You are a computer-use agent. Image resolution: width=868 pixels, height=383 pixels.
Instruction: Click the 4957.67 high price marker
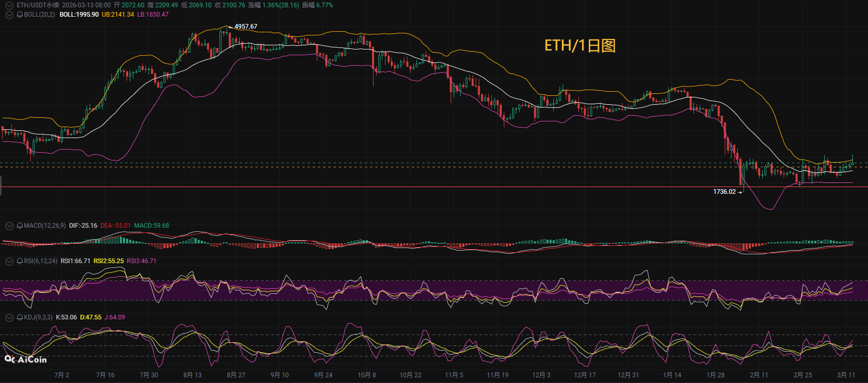click(245, 27)
